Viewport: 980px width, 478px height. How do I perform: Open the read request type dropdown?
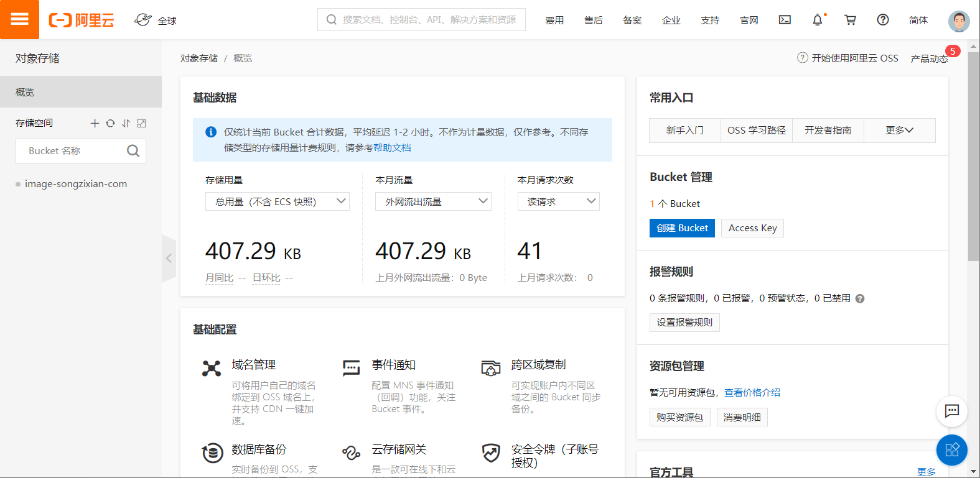(559, 201)
